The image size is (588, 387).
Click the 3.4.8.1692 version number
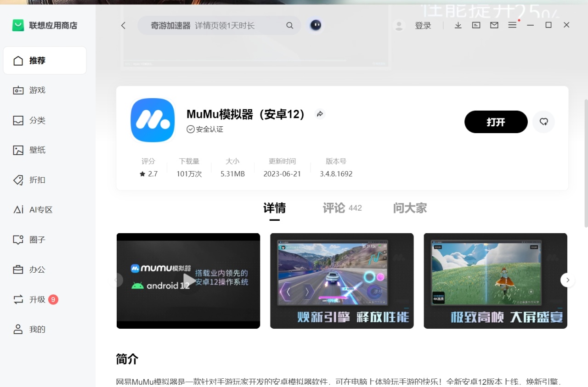coord(336,174)
